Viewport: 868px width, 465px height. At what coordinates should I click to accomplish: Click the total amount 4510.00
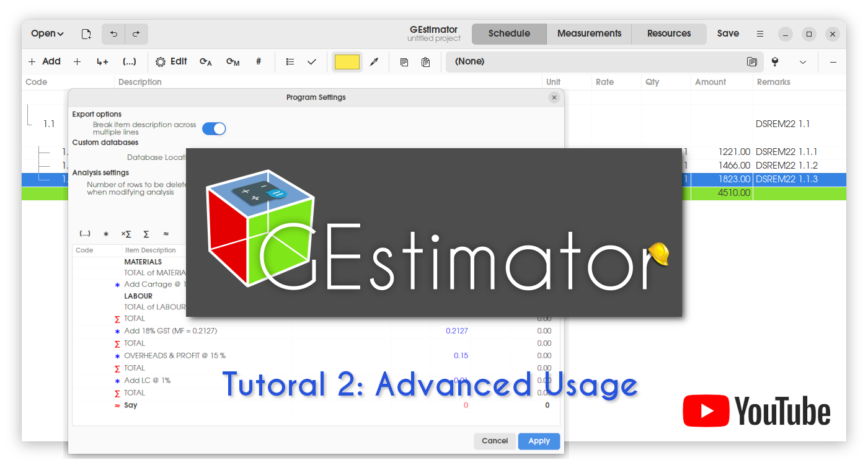pos(734,193)
